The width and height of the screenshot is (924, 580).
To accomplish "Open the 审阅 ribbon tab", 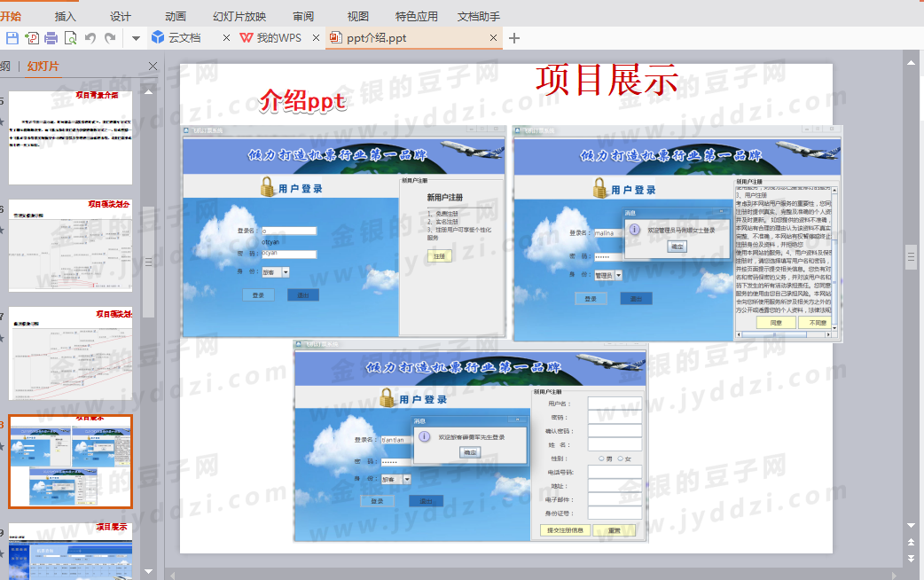I will [303, 17].
